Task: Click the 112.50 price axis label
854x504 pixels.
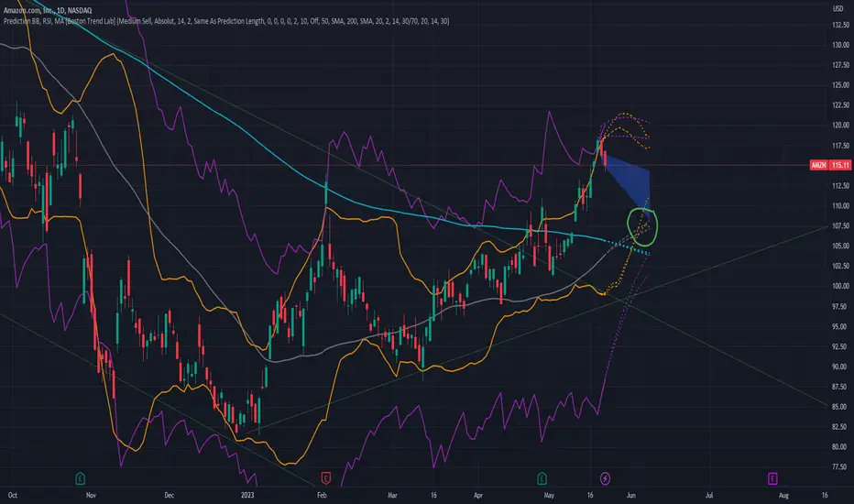Action: click(x=841, y=186)
